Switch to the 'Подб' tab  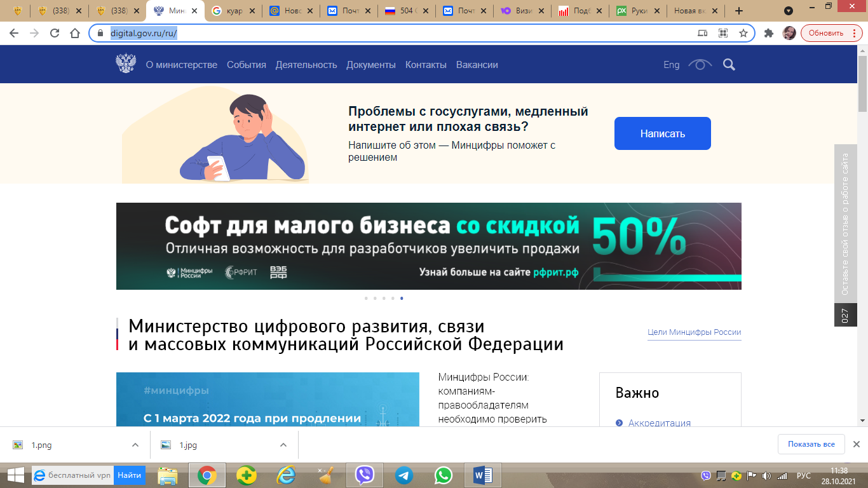click(580, 11)
